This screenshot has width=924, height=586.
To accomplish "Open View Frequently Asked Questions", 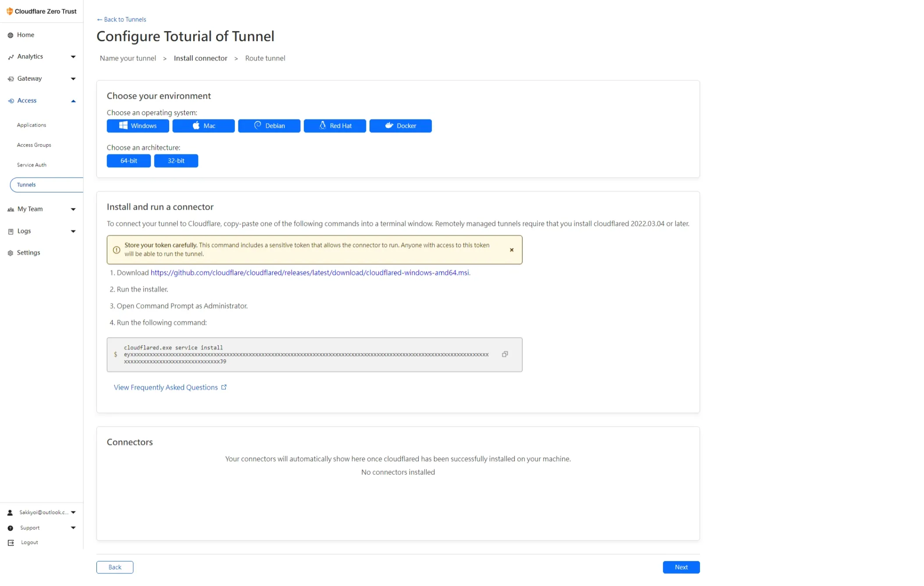I will (x=166, y=388).
